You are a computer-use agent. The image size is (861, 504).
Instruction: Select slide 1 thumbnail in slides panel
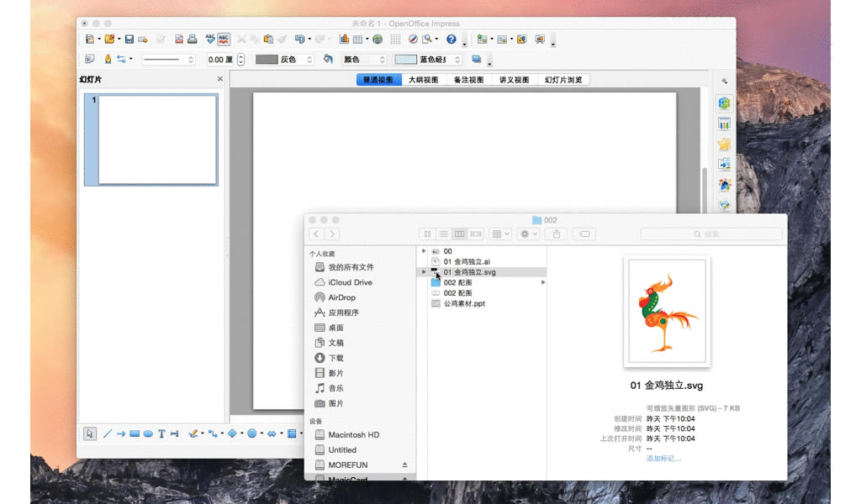pyautogui.click(x=151, y=139)
